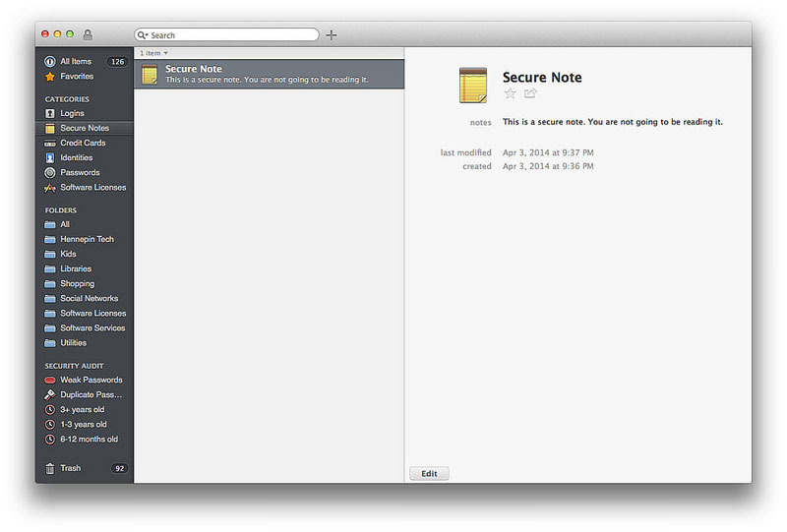Click the 3+ years old clock icon
This screenshot has height=532, width=787.
click(x=50, y=409)
